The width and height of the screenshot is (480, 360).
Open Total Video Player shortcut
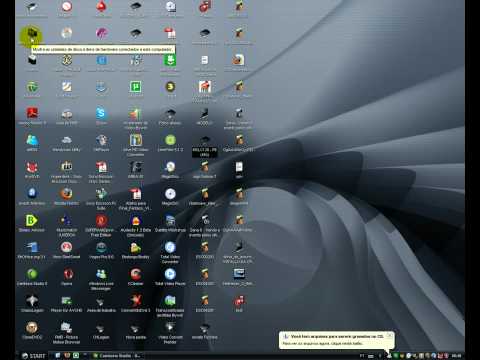point(170,277)
